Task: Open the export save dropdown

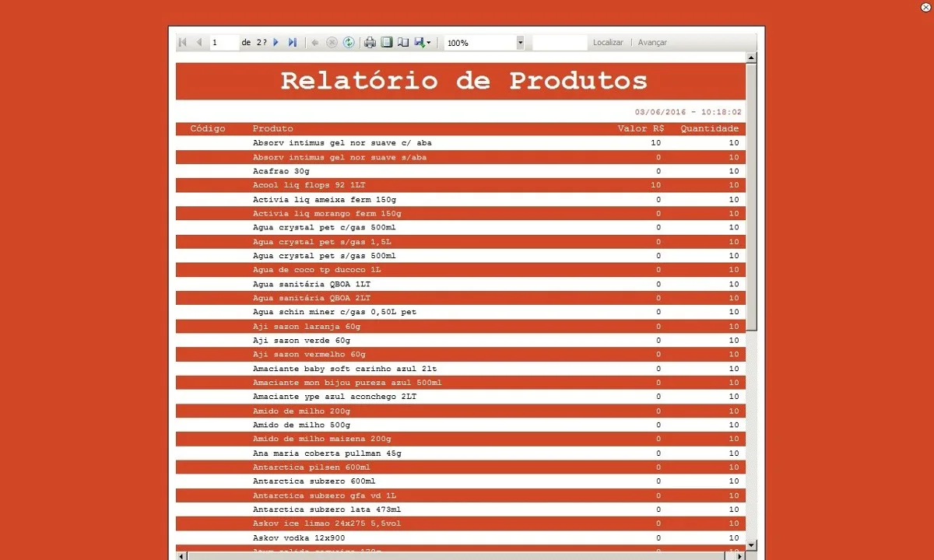Action: (x=423, y=43)
